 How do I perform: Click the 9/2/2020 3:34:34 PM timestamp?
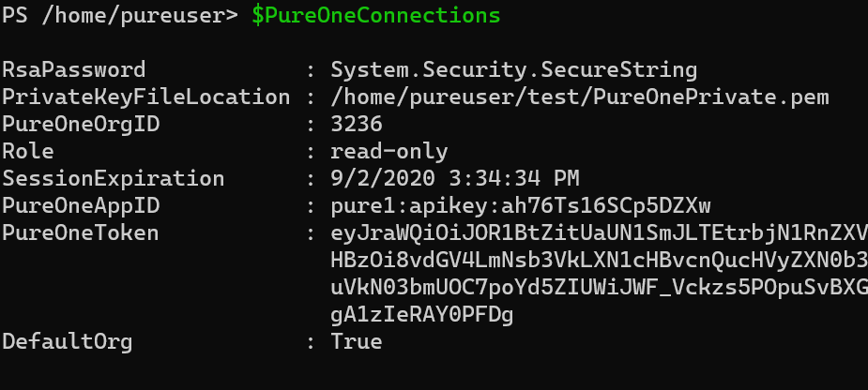tap(455, 179)
